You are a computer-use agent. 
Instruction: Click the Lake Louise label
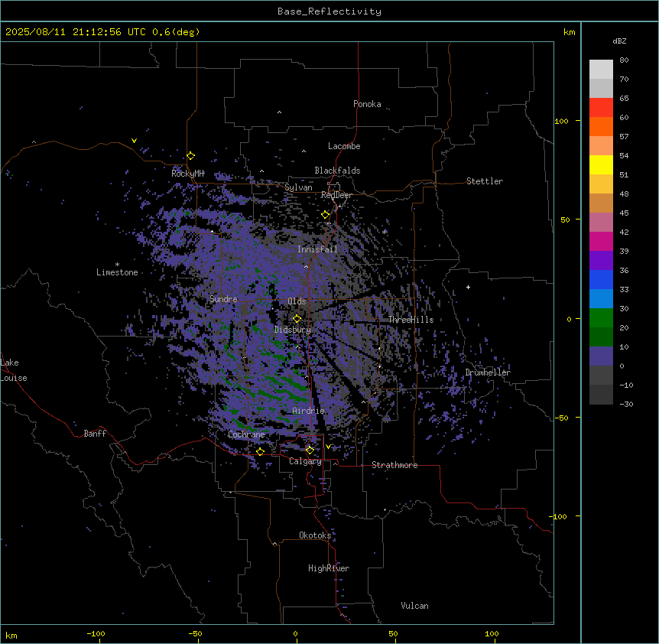point(12,370)
